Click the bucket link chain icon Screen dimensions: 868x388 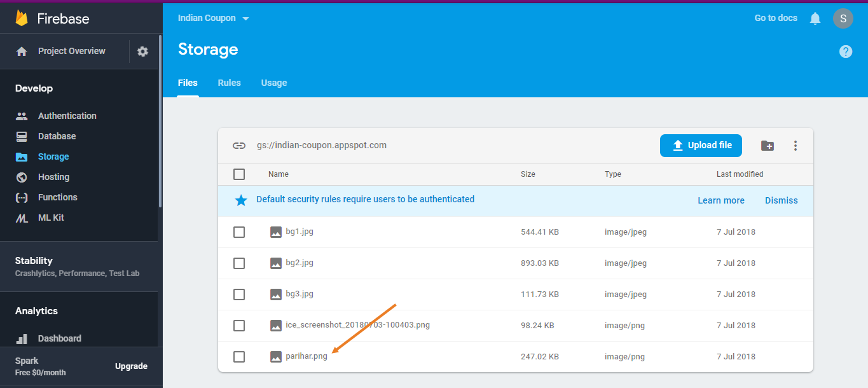(239, 146)
